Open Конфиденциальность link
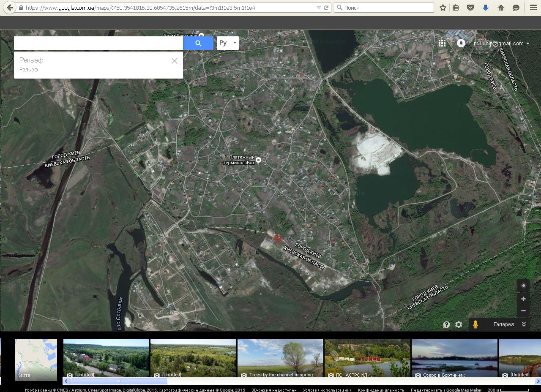 pyautogui.click(x=381, y=390)
